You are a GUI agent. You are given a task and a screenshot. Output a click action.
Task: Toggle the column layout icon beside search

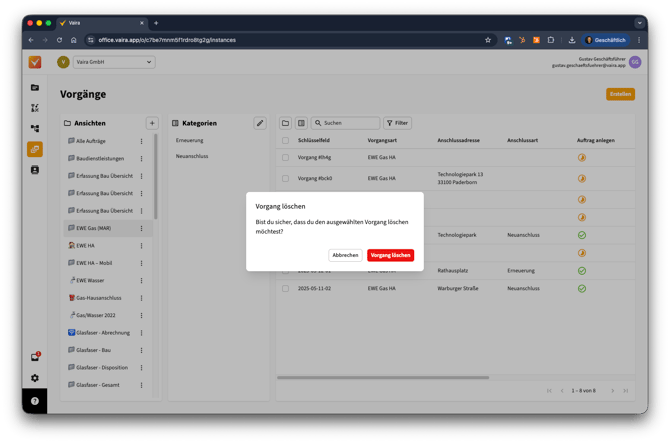tap(301, 123)
